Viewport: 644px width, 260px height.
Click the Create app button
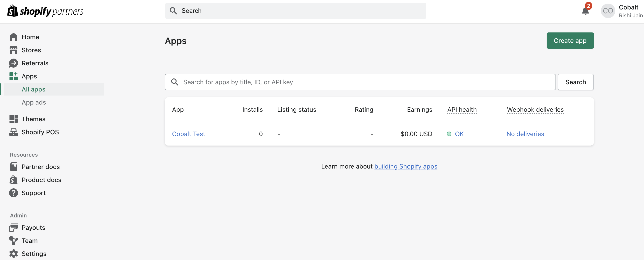[570, 41]
